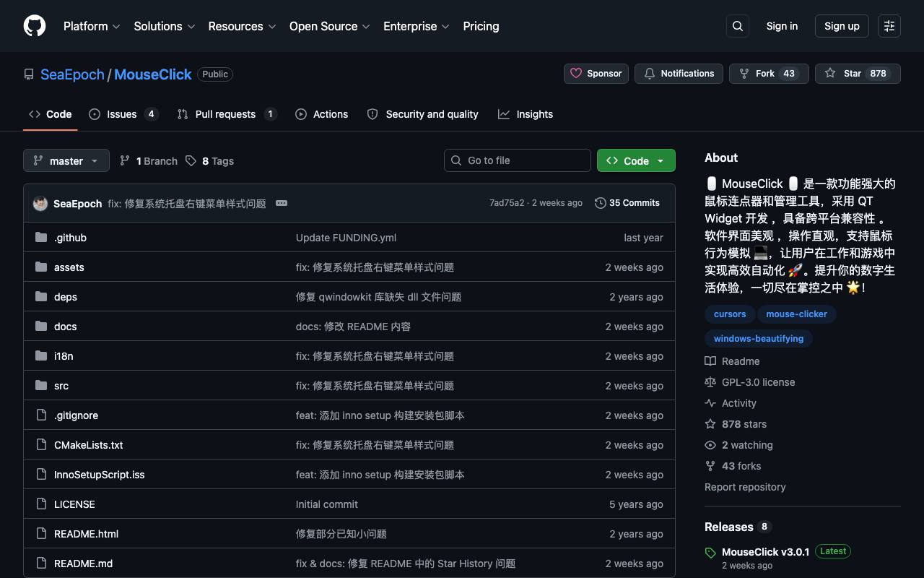
Task: Click the folder icon beside i18n
Action: pos(41,356)
